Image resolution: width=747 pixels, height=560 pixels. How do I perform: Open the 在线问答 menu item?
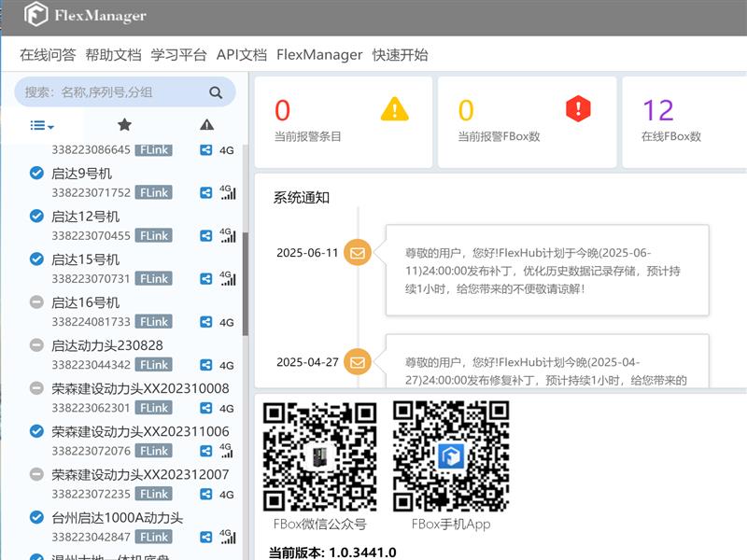48,55
